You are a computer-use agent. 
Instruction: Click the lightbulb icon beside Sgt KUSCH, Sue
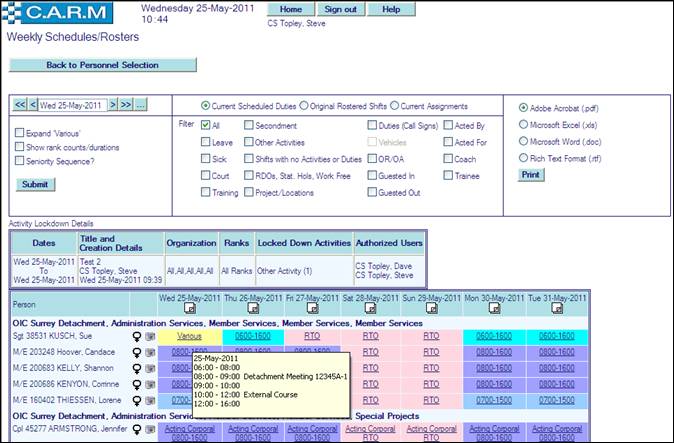click(136, 337)
